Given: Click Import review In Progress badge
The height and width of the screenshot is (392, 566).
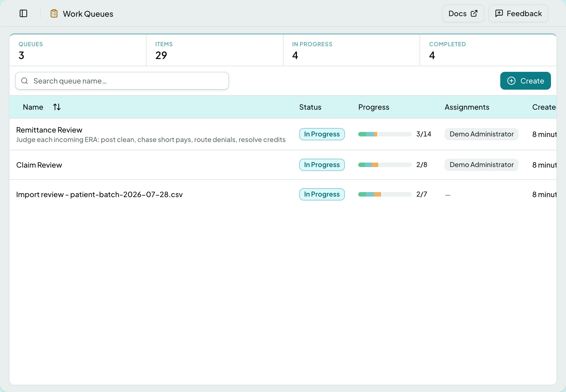Looking at the screenshot, I should (322, 194).
